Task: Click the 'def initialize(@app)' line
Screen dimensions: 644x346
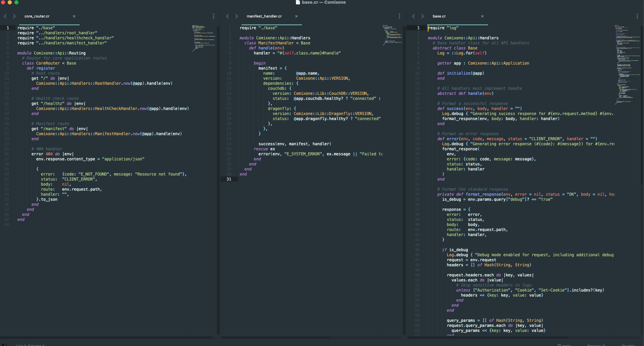Action: (x=461, y=73)
